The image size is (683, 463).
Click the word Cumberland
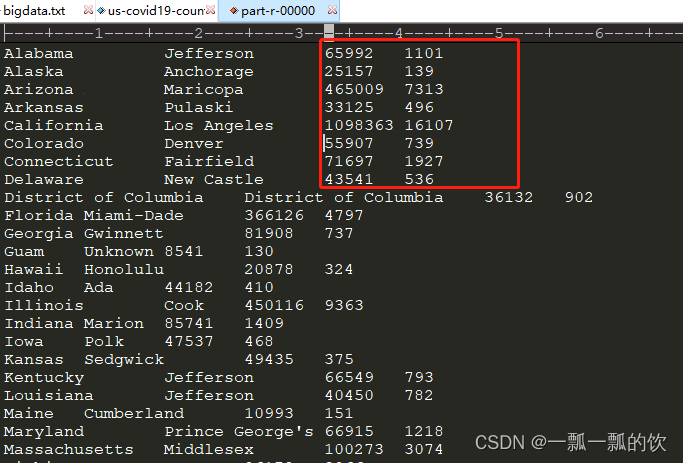(134, 412)
